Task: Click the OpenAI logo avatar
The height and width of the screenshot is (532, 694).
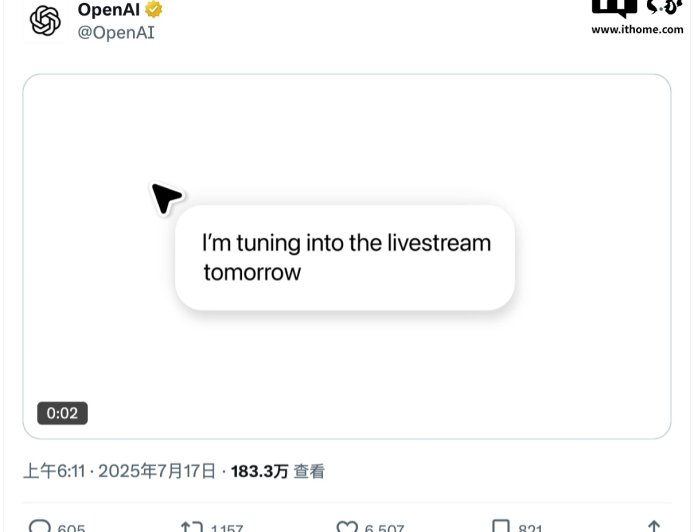Action: (45, 20)
